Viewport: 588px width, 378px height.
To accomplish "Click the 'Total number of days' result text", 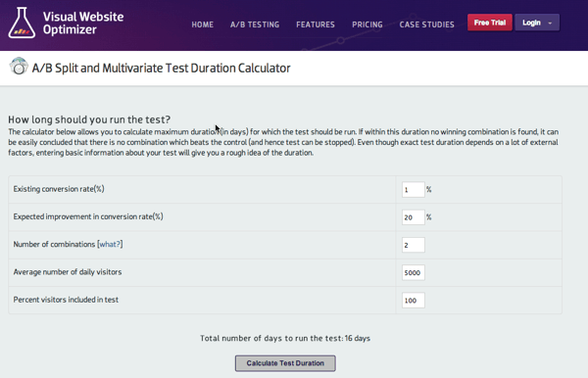I will pos(285,338).
